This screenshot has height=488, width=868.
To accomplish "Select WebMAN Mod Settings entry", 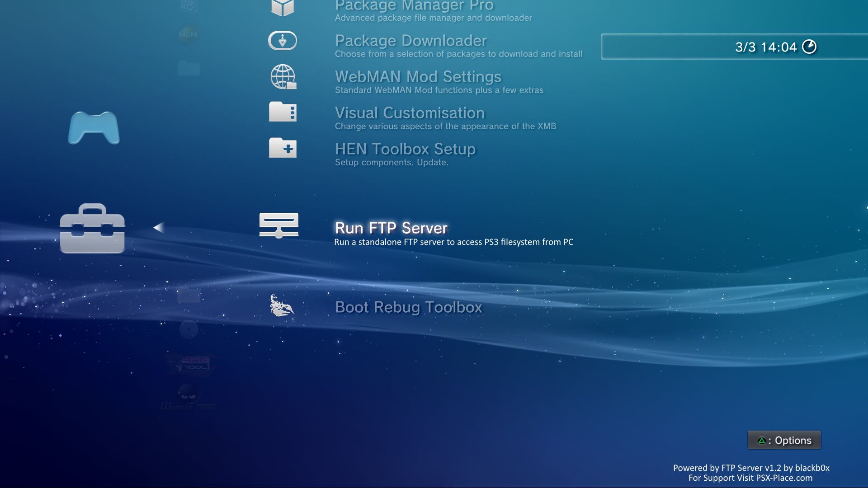I will tap(418, 76).
